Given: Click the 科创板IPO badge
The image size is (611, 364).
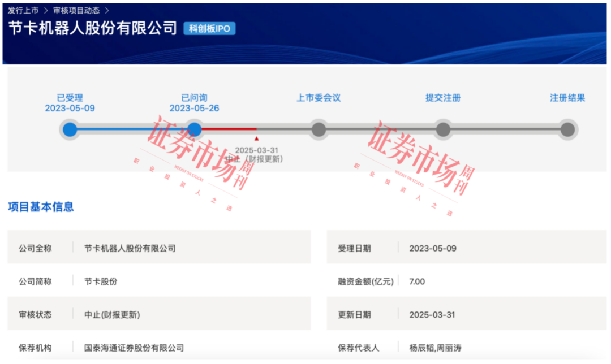Looking at the screenshot, I should tap(209, 28).
